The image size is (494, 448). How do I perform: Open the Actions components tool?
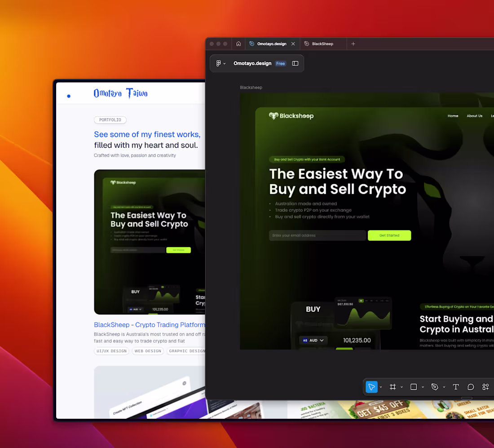485,387
